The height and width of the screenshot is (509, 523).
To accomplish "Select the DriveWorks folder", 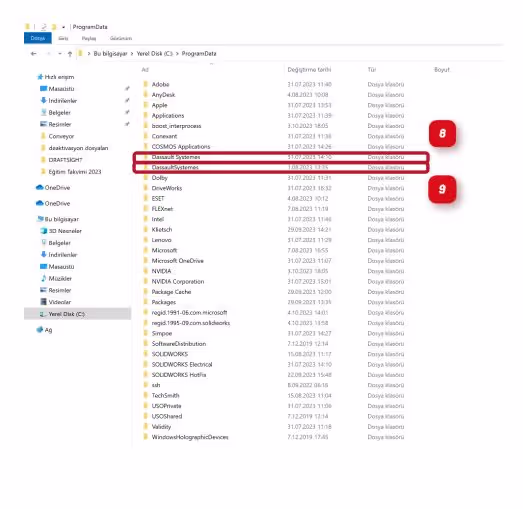I will coord(167,188).
